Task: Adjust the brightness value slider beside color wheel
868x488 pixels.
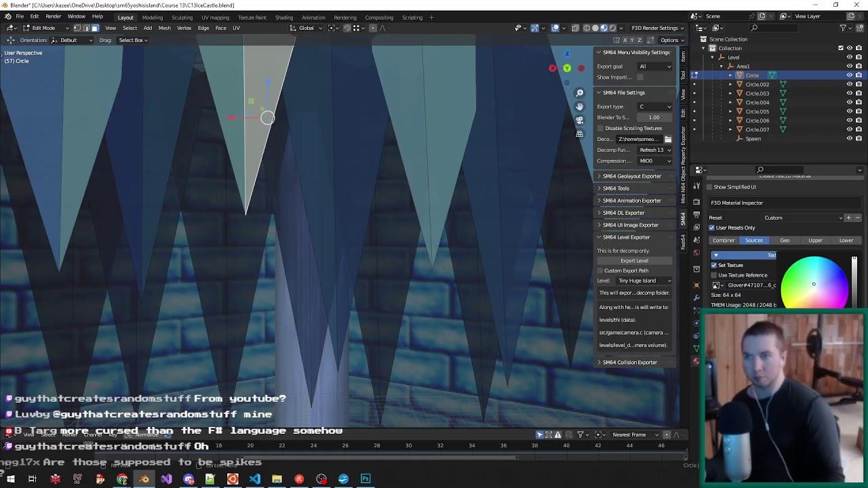Action: [x=854, y=283]
